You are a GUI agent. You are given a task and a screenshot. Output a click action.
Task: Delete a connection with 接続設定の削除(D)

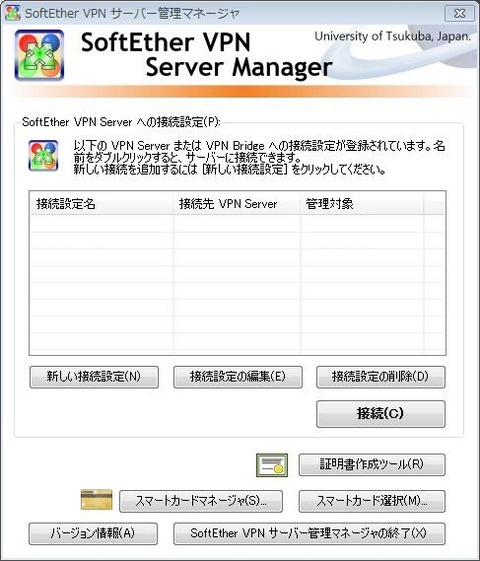click(x=381, y=377)
